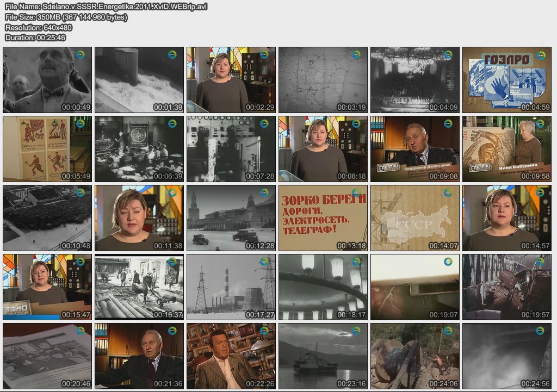Open the 00:03:19 map thumbnail

[323, 79]
